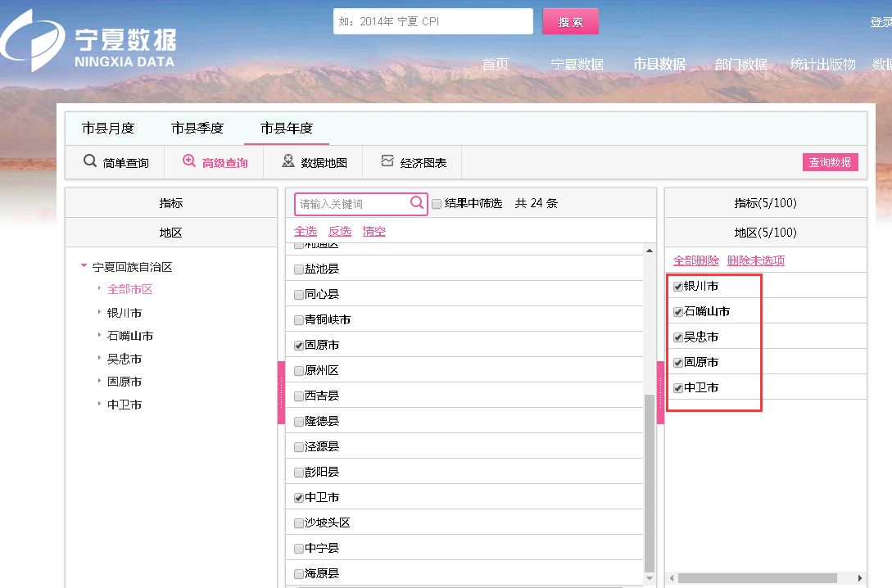The image size is (892, 588).
Task: Click the 高级查询 zoom icon
Action: (189, 161)
